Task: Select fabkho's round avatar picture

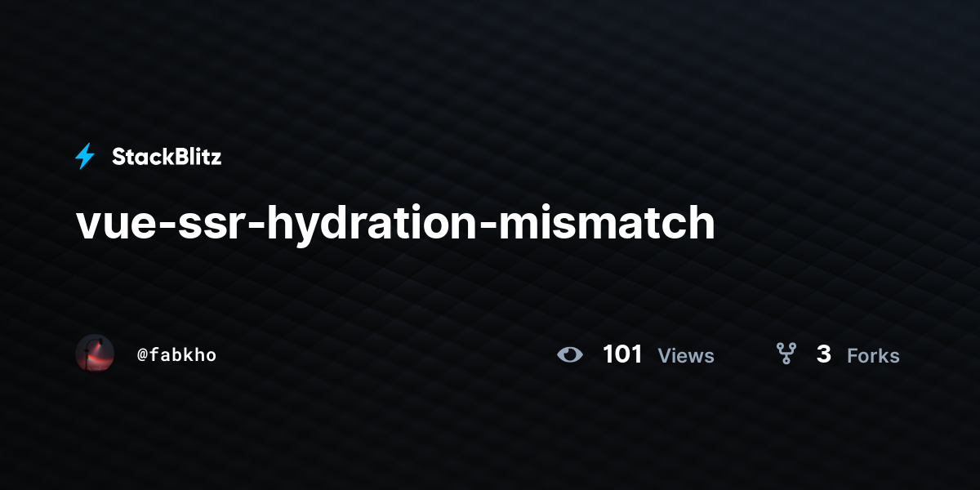Action: 95,354
